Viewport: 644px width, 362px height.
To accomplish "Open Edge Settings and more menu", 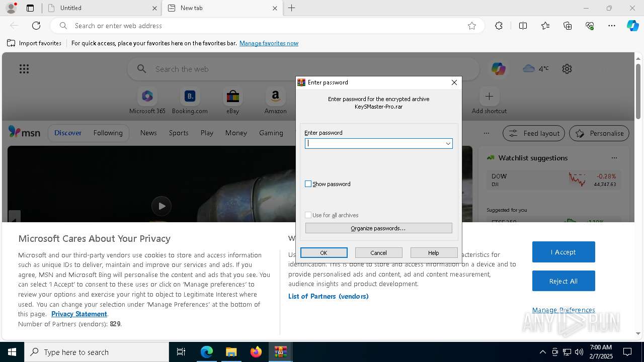I will (612, 26).
